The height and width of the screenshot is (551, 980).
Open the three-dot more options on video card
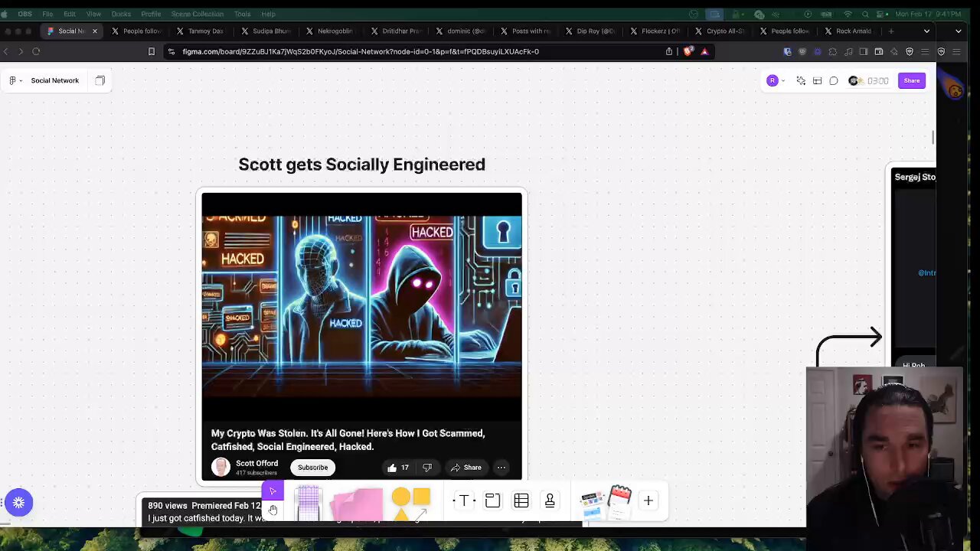pyautogui.click(x=501, y=468)
